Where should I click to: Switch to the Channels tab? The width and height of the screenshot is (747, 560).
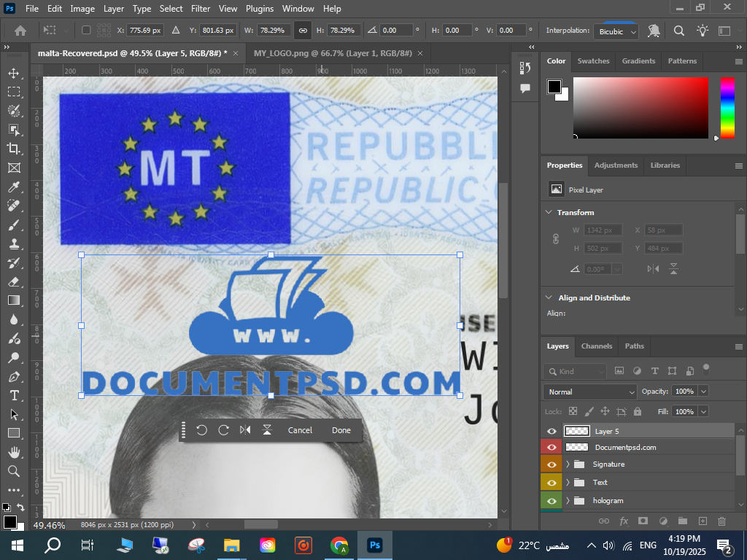(x=596, y=346)
